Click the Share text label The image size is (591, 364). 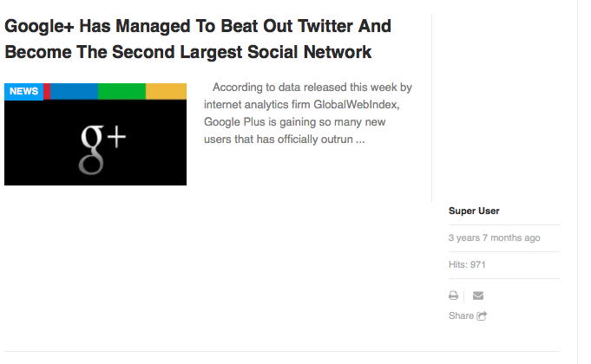[x=461, y=316]
